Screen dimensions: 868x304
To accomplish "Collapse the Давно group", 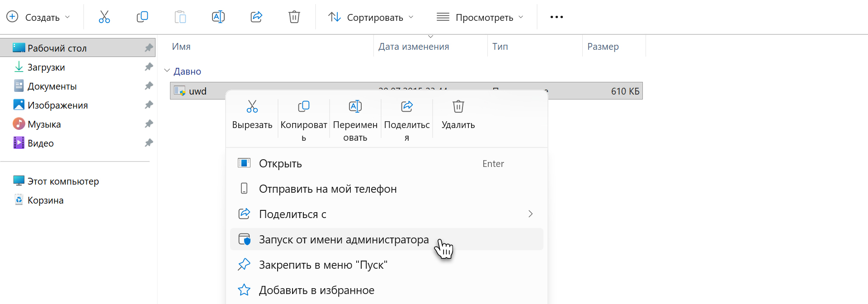I will pos(167,71).
